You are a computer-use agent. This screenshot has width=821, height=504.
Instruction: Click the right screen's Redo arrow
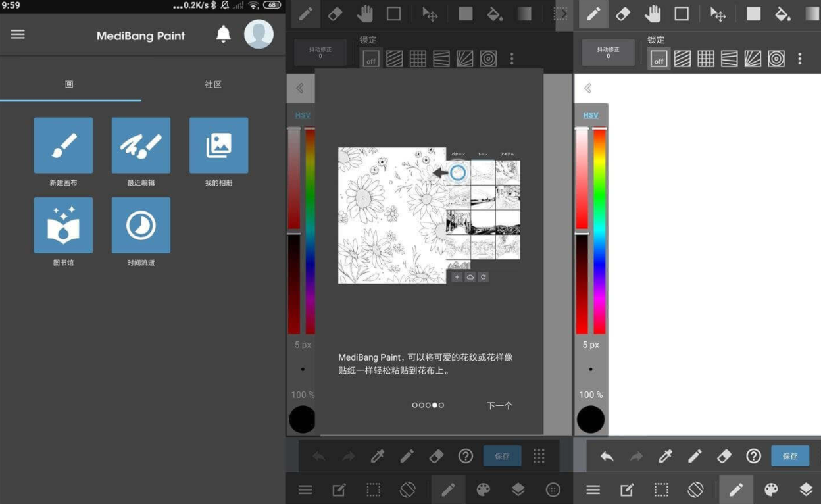[x=636, y=456]
